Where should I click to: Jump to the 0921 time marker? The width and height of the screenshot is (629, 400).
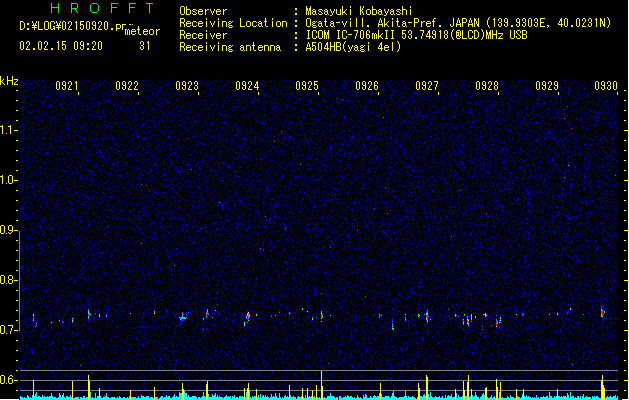click(67, 86)
